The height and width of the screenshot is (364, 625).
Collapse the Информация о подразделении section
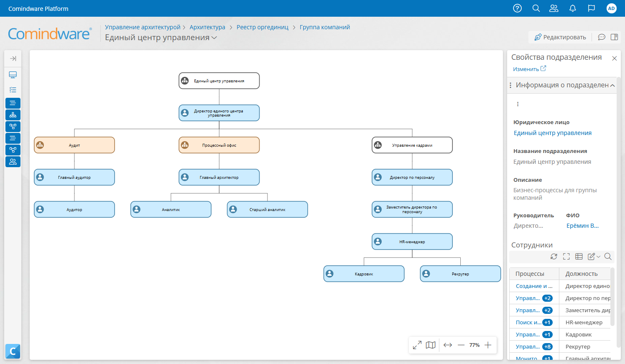click(612, 85)
